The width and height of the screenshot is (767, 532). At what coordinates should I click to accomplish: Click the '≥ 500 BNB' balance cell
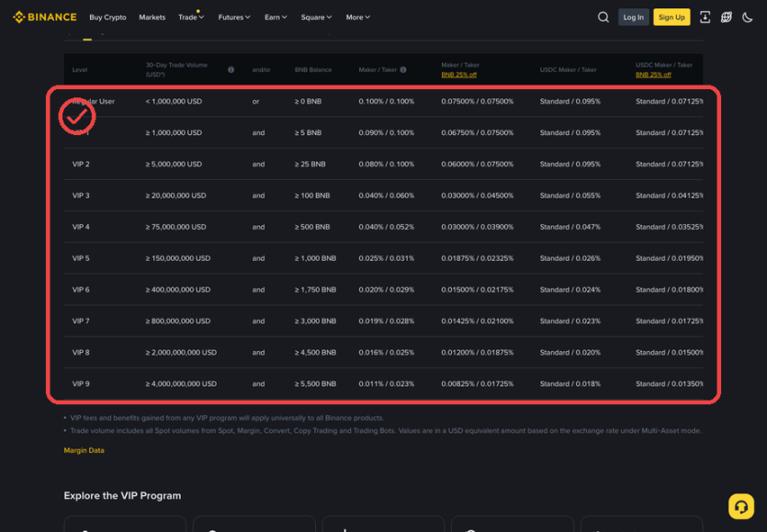pyautogui.click(x=312, y=227)
